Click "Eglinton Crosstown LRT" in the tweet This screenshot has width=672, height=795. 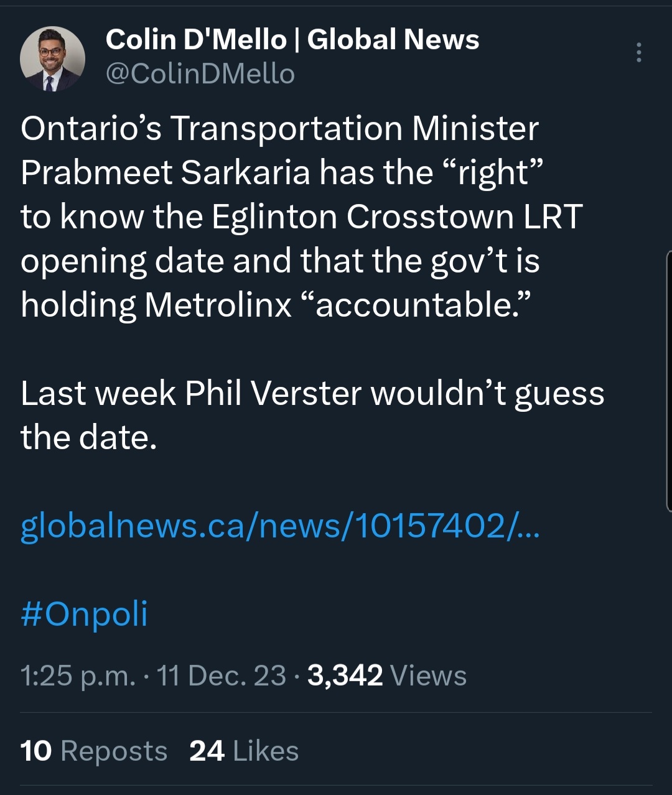[396, 216]
